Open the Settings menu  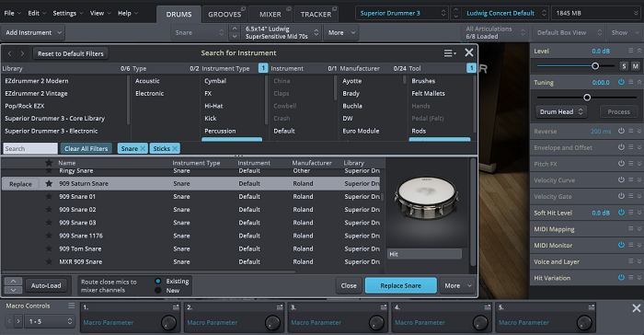[x=68, y=13]
